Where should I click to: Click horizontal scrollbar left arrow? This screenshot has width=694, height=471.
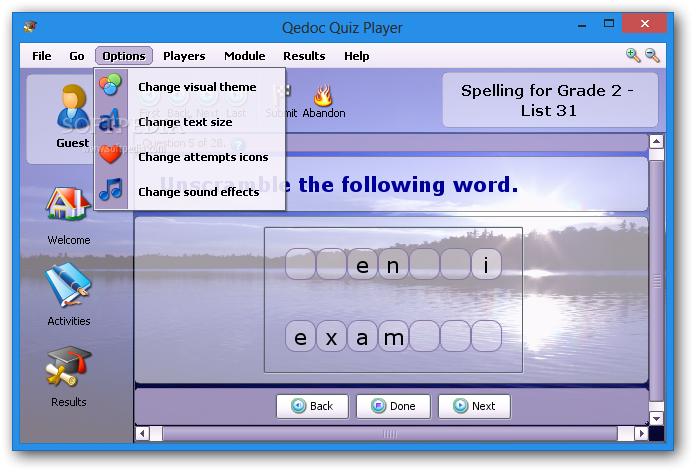142,433
